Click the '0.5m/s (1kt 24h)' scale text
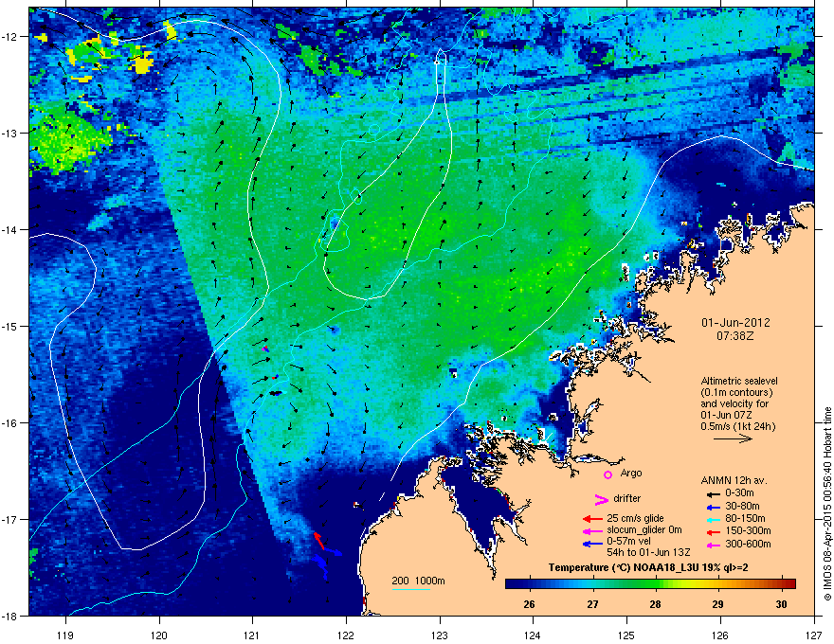The image size is (834, 644). [738, 426]
